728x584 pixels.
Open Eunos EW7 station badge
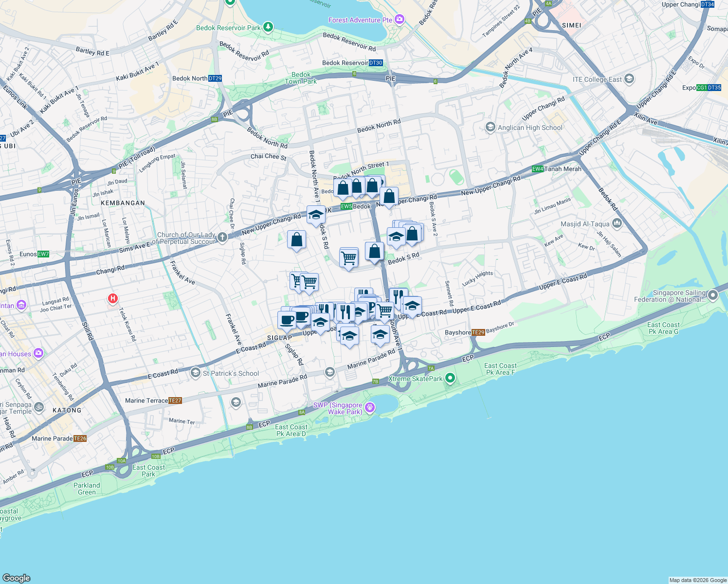click(x=43, y=254)
